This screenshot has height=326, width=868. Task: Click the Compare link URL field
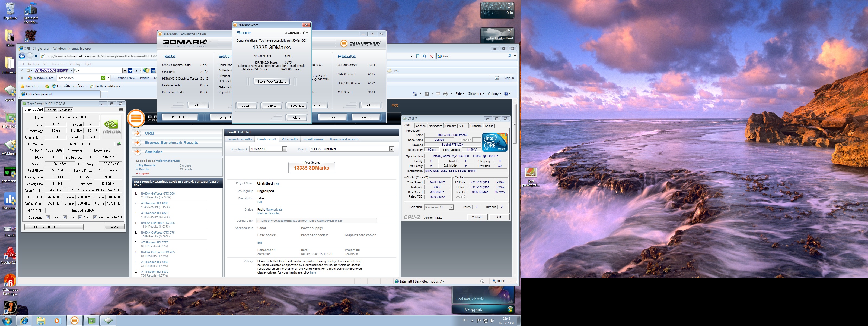click(x=316, y=221)
